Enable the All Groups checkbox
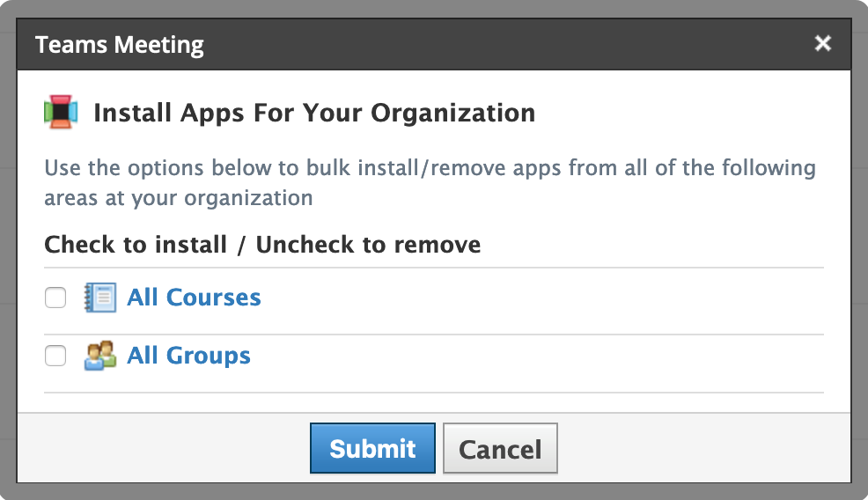Screen dimensions: 868x500 point(55,356)
